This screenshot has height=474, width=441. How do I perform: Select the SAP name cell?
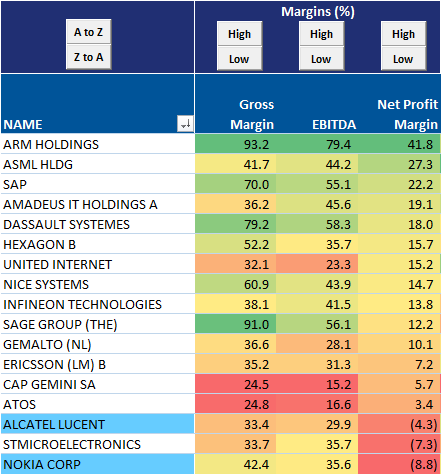tap(98, 184)
